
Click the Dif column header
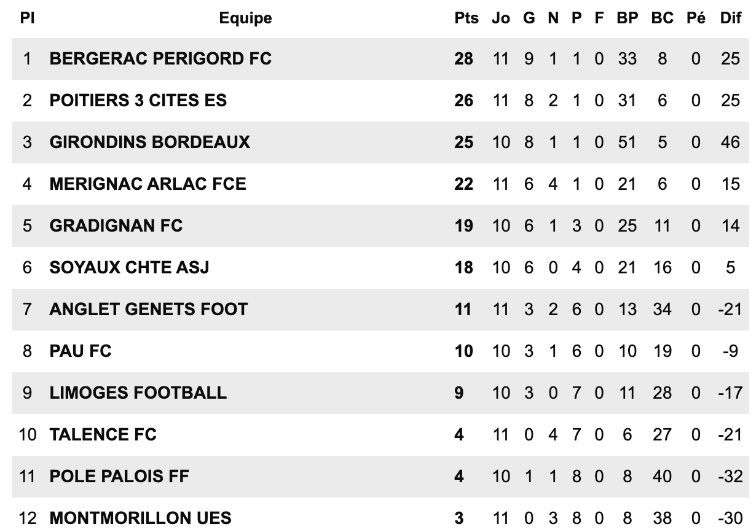point(731,18)
